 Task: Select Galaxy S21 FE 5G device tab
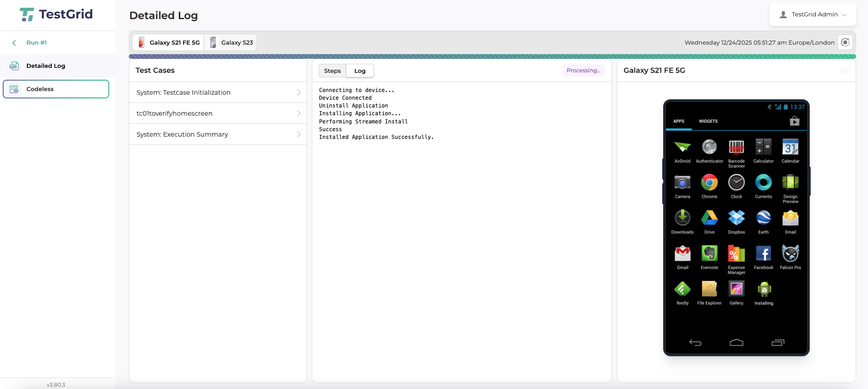tap(168, 43)
